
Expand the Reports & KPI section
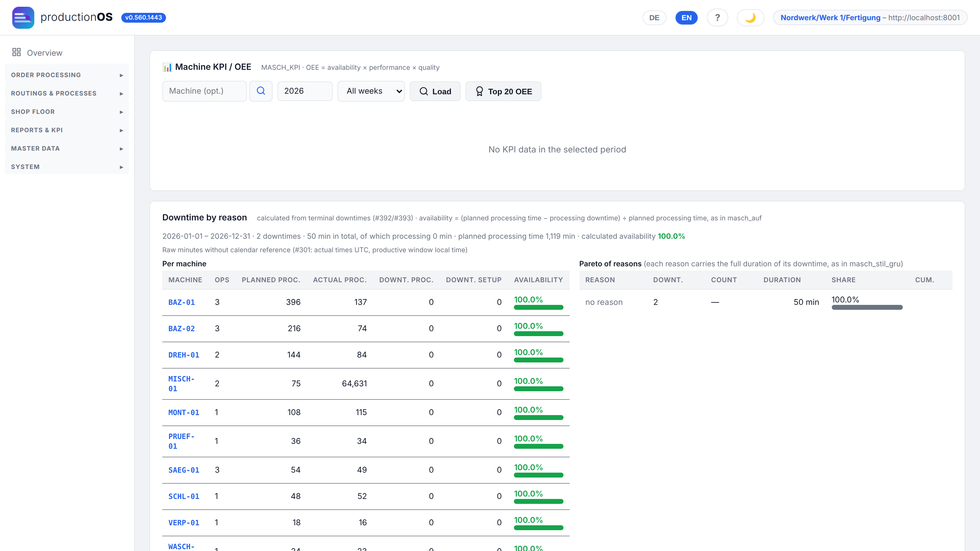click(x=67, y=130)
